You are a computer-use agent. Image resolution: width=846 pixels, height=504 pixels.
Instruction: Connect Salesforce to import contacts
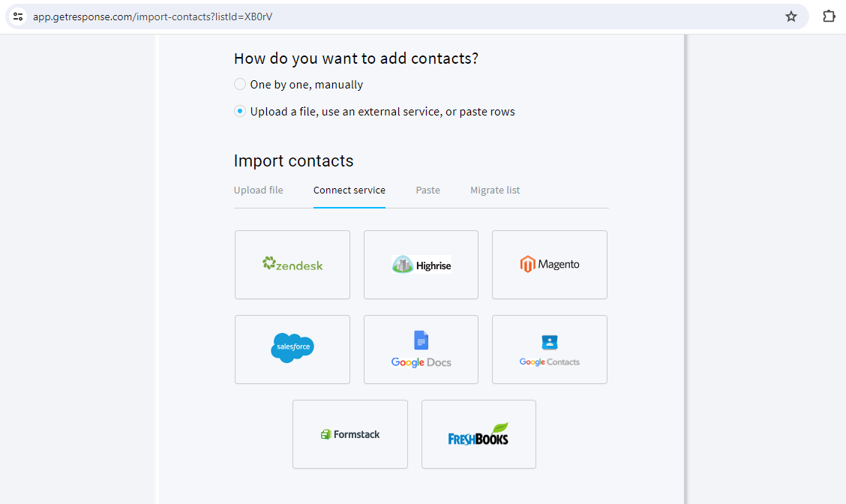(292, 349)
